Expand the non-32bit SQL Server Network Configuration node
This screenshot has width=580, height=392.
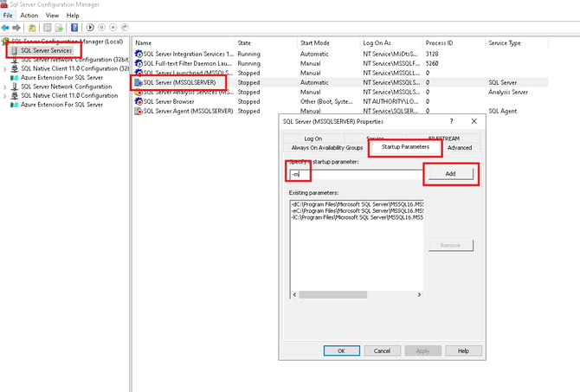(x=5, y=87)
